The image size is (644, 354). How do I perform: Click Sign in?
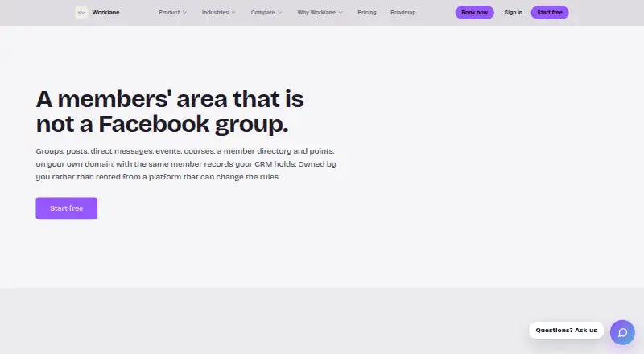pyautogui.click(x=513, y=13)
